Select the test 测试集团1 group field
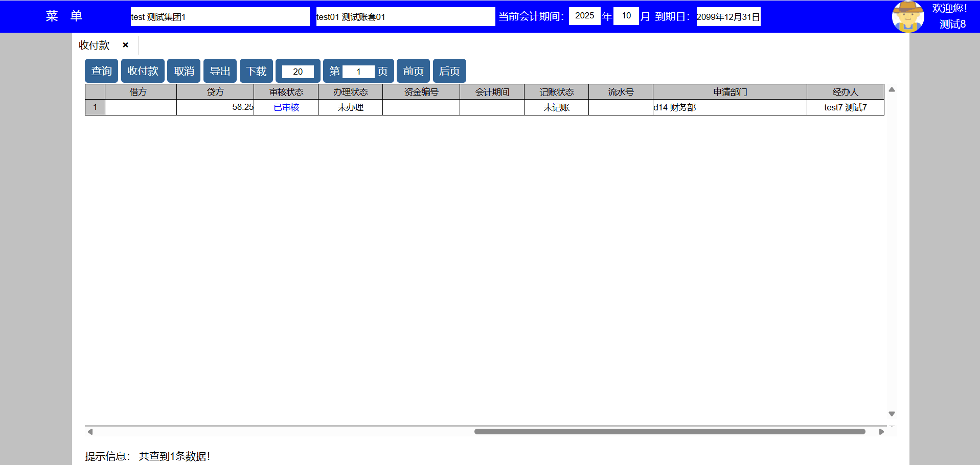The width and height of the screenshot is (980, 465). (220, 16)
